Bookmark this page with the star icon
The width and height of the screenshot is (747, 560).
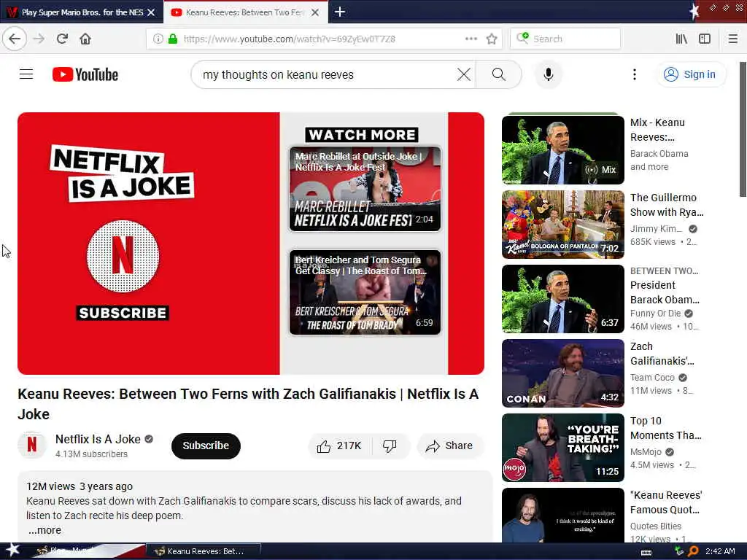point(492,39)
